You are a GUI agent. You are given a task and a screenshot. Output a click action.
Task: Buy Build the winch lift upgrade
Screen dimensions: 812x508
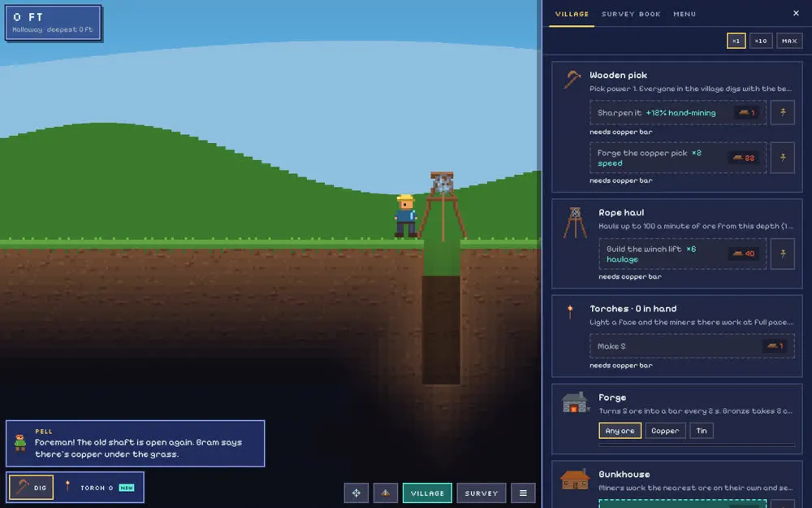coord(683,254)
